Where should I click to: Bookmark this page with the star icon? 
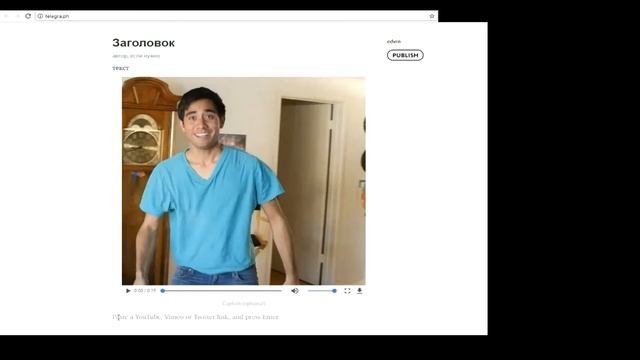point(432,16)
